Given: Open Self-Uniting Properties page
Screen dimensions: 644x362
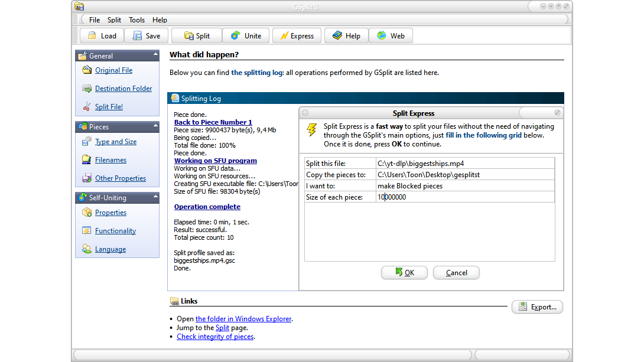Looking at the screenshot, I should [x=110, y=213].
